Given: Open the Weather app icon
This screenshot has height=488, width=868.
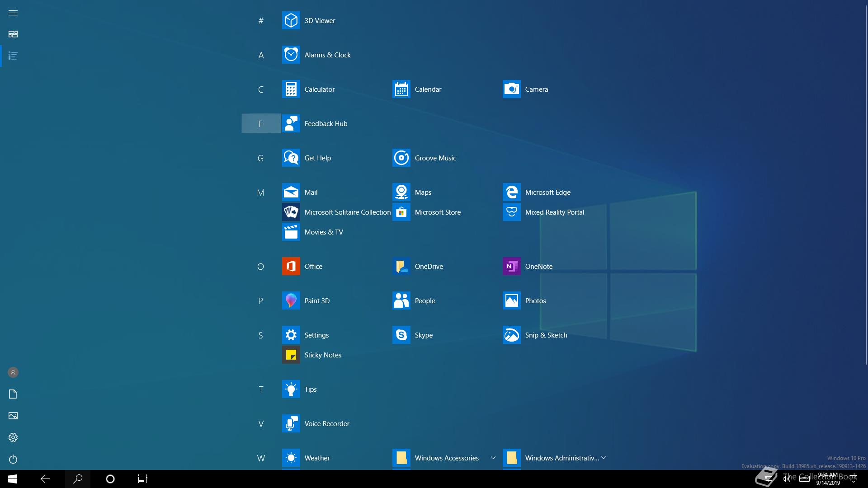Looking at the screenshot, I should coord(291,458).
